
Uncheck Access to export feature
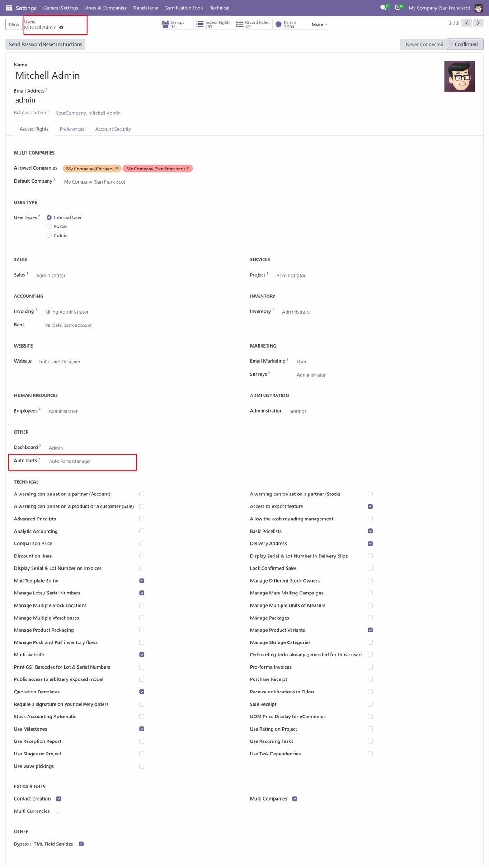coord(371,506)
